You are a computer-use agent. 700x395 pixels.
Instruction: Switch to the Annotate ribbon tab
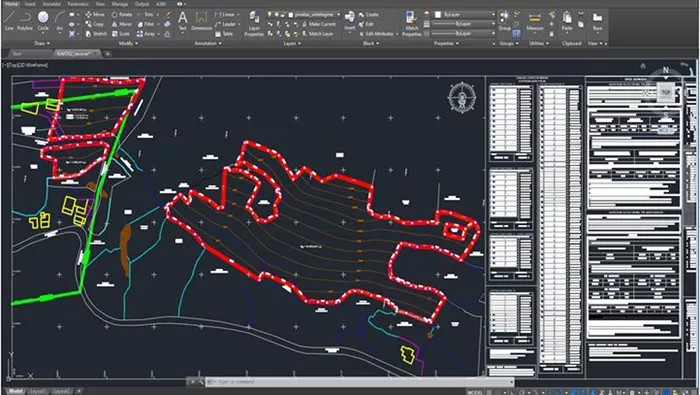click(x=51, y=4)
